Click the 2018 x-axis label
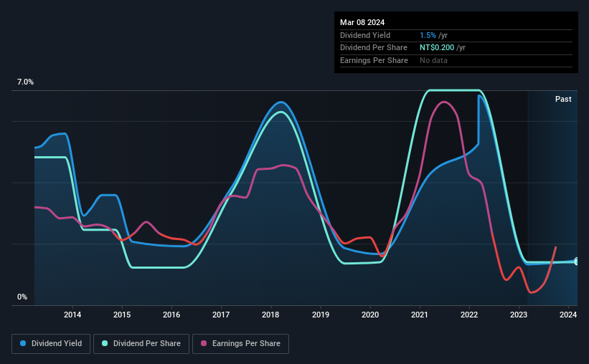Image resolution: width=589 pixels, height=364 pixels. pyautogui.click(x=270, y=315)
